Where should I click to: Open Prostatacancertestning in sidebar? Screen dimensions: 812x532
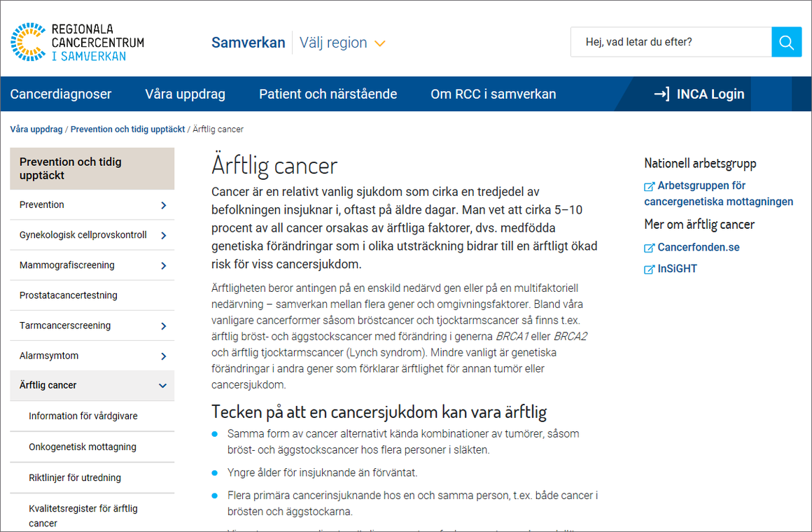(x=69, y=295)
